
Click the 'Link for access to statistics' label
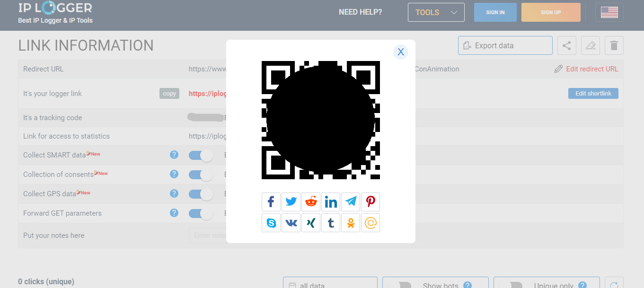66,136
